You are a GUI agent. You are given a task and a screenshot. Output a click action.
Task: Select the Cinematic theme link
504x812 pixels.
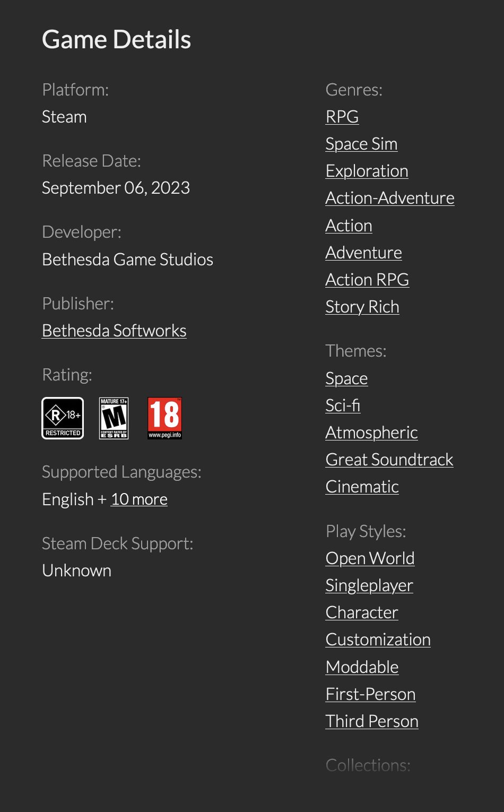[x=362, y=486]
